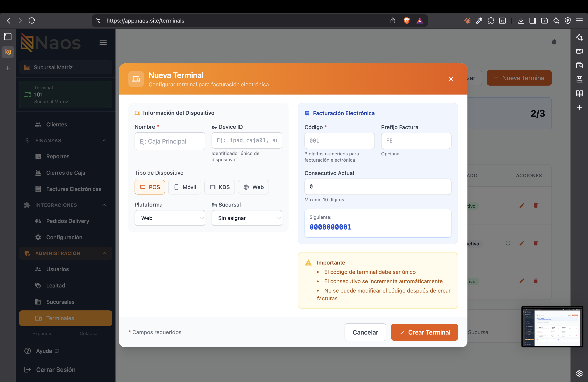
Task: Click Expandir sidebar link
Action: [x=42, y=333]
